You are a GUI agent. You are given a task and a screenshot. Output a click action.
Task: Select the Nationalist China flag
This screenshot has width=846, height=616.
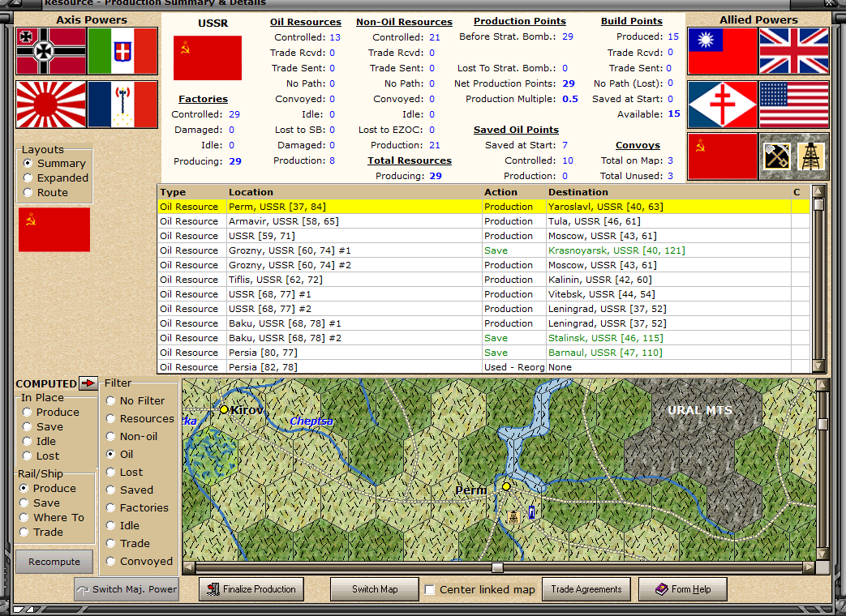[x=723, y=51]
